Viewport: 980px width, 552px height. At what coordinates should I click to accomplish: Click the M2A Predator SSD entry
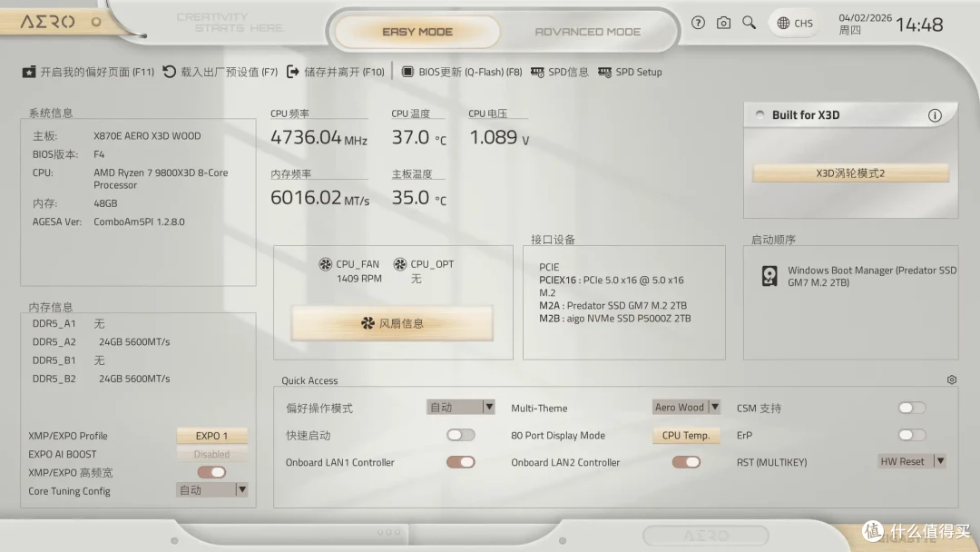pos(613,306)
